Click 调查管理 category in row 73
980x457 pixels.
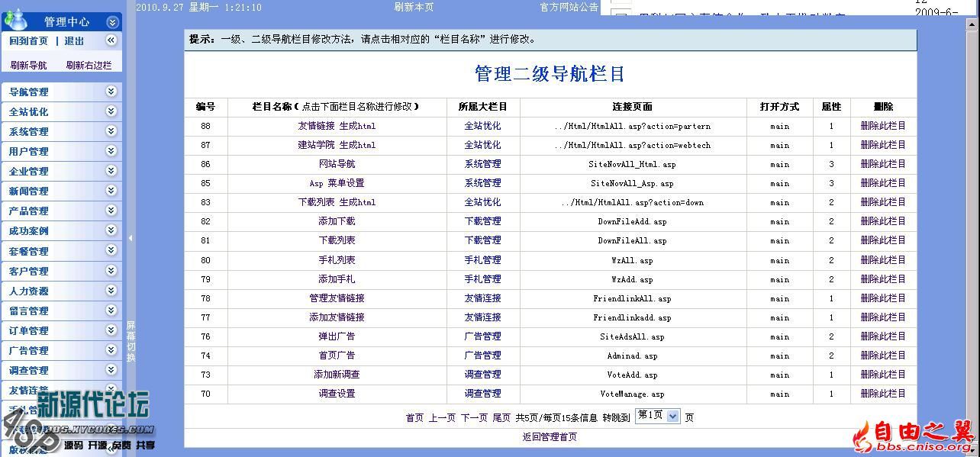(x=483, y=375)
